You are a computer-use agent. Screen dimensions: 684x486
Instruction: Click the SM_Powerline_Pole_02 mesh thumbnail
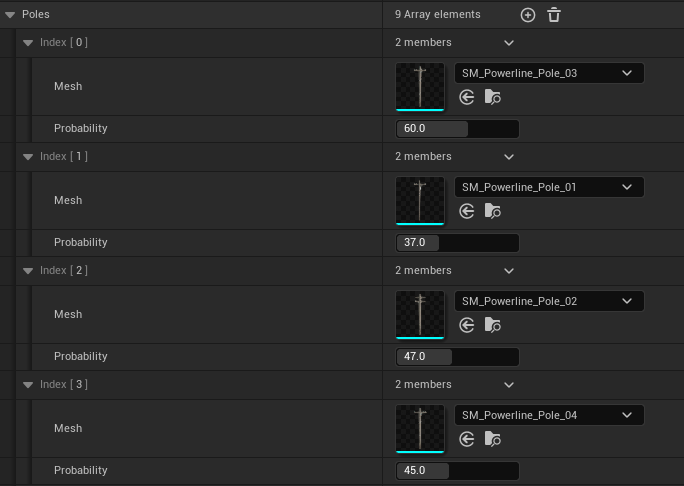pyautogui.click(x=420, y=314)
